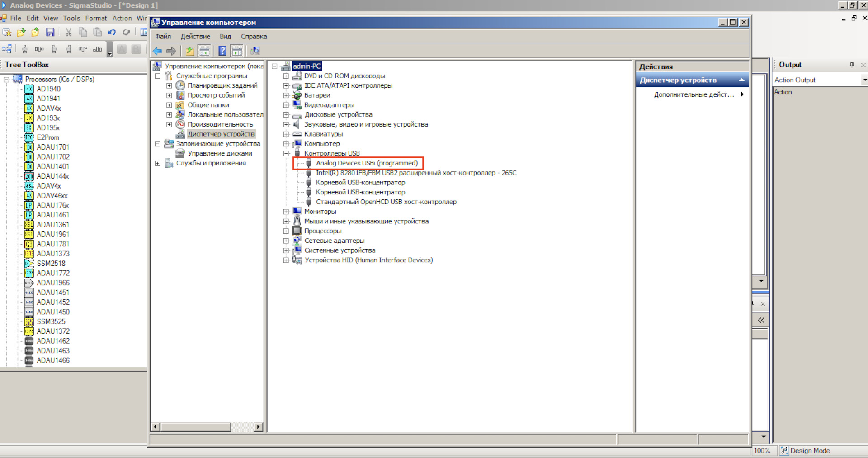Image resolution: width=868 pixels, height=458 pixels.
Task: Click the Paste clipboard icon
Action: point(97,32)
